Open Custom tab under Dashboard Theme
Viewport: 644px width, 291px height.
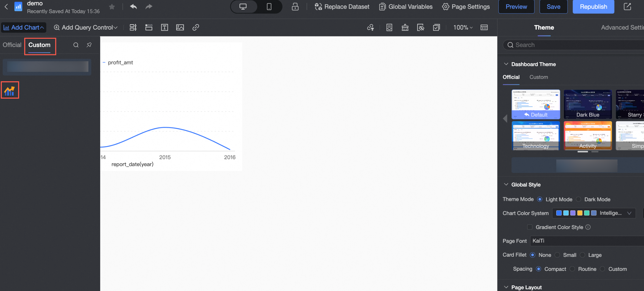point(538,77)
